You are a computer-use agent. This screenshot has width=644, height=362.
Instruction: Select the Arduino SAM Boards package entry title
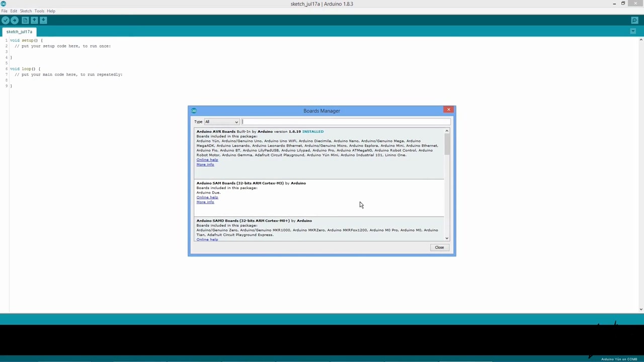click(x=240, y=183)
